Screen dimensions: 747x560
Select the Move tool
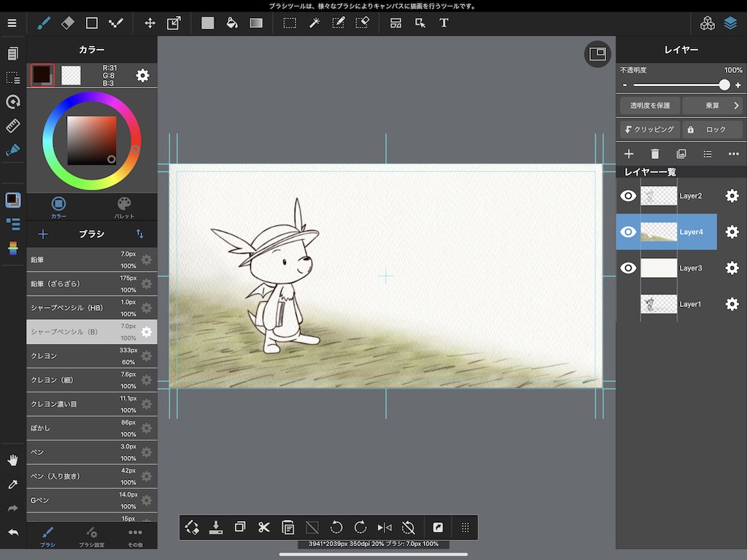[x=150, y=23]
